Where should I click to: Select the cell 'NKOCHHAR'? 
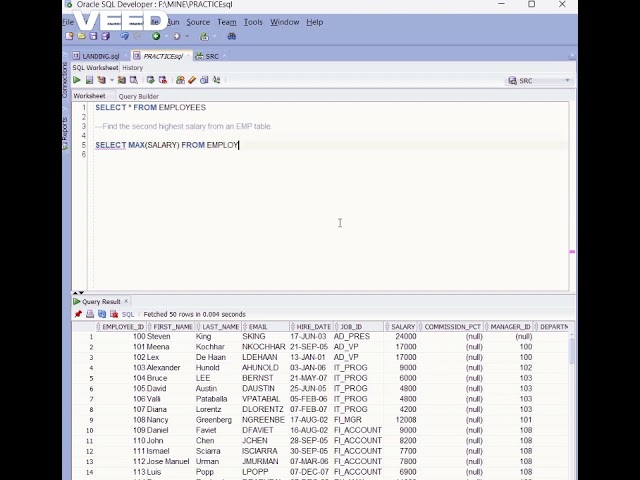point(264,347)
